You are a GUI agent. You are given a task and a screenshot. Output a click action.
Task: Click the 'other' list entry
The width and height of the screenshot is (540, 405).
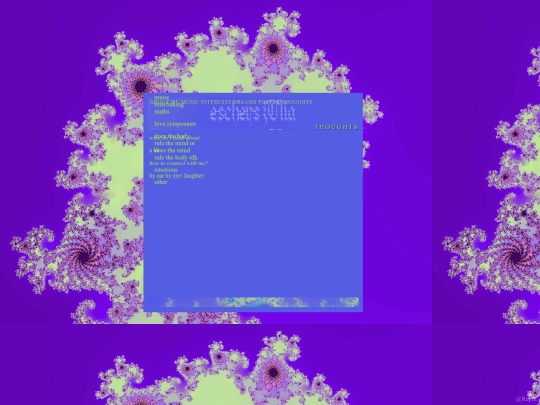point(161,182)
